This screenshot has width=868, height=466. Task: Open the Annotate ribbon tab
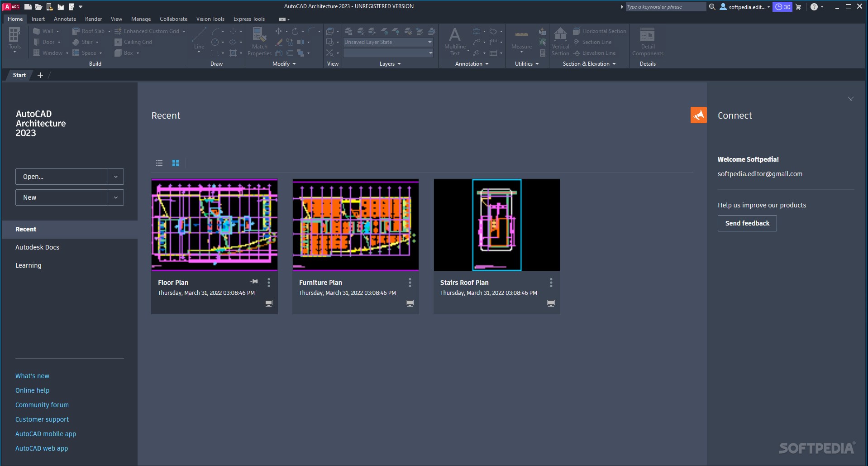[x=65, y=19]
